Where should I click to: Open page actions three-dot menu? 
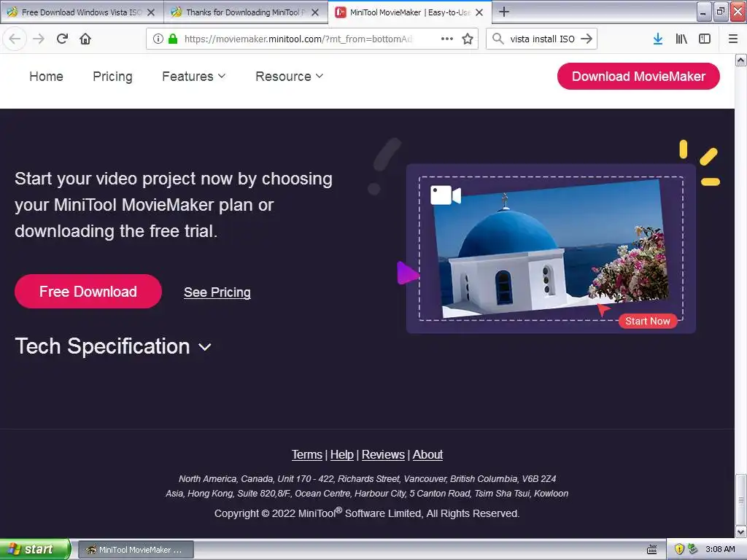[x=447, y=39]
